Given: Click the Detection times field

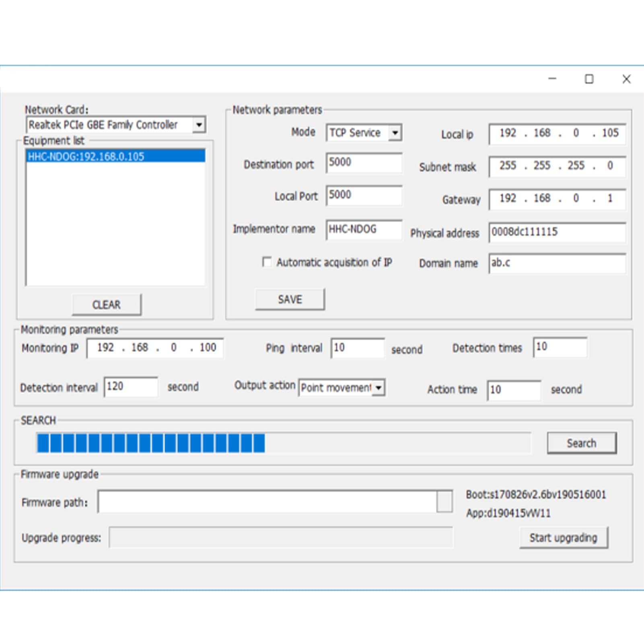Looking at the screenshot, I should pyautogui.click(x=560, y=347).
